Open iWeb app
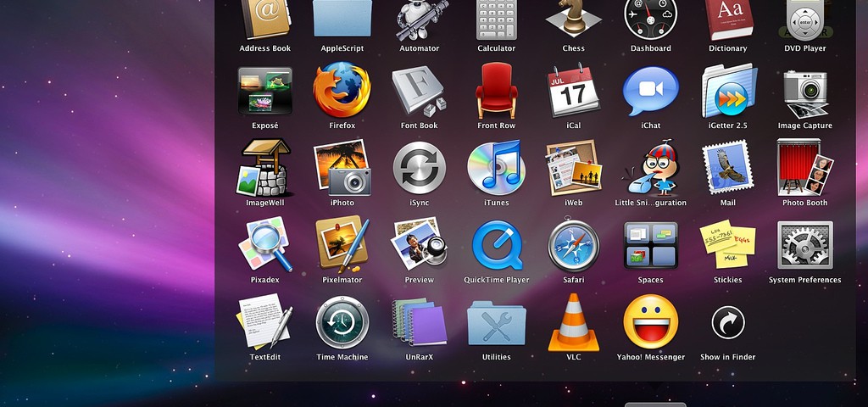868x407 pixels. [x=574, y=168]
